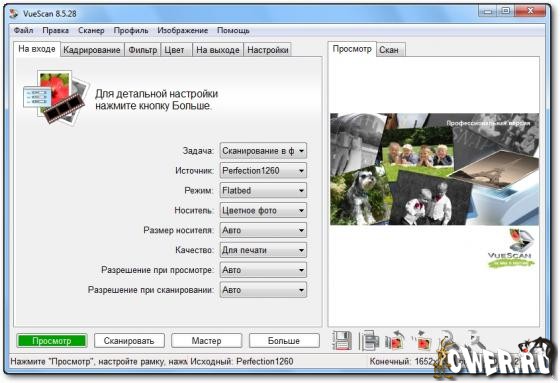Open the Качество dropdown showing Для печати
The width and height of the screenshot is (560, 383).
click(x=263, y=250)
